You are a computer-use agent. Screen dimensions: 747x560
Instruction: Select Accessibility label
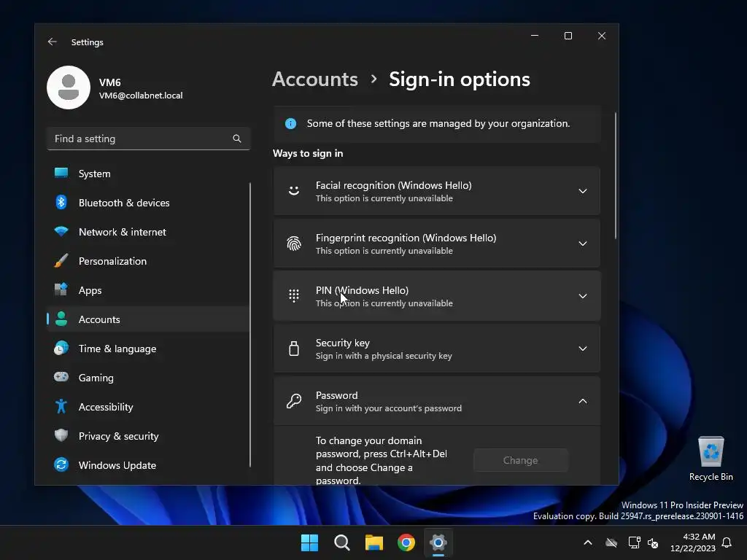coord(106,407)
